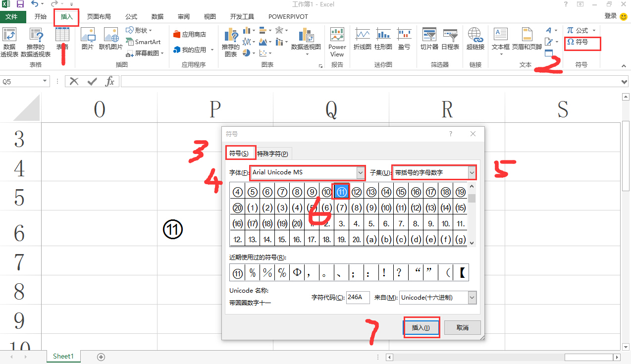This screenshot has width=631, height=364.
Task: Add a new sheet with plus icon
Action: click(101, 357)
